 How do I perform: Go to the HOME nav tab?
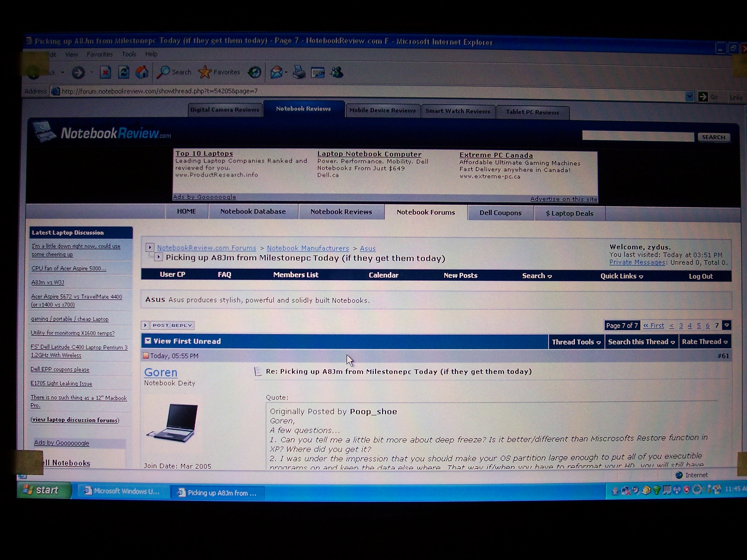tap(186, 211)
